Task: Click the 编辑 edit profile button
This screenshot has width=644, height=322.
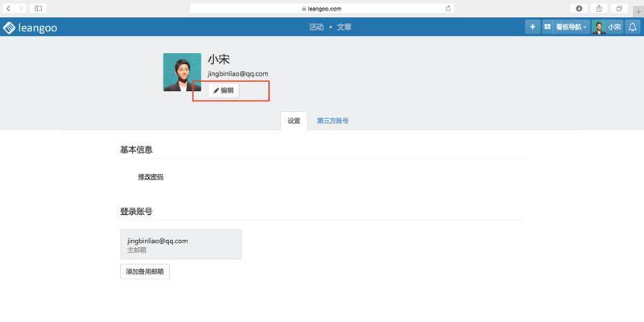Action: tap(224, 90)
